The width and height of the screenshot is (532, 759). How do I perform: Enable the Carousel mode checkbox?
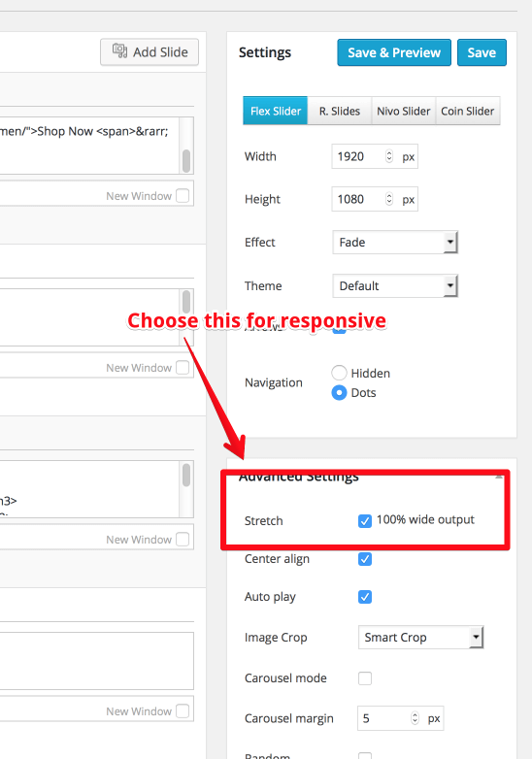tap(365, 678)
